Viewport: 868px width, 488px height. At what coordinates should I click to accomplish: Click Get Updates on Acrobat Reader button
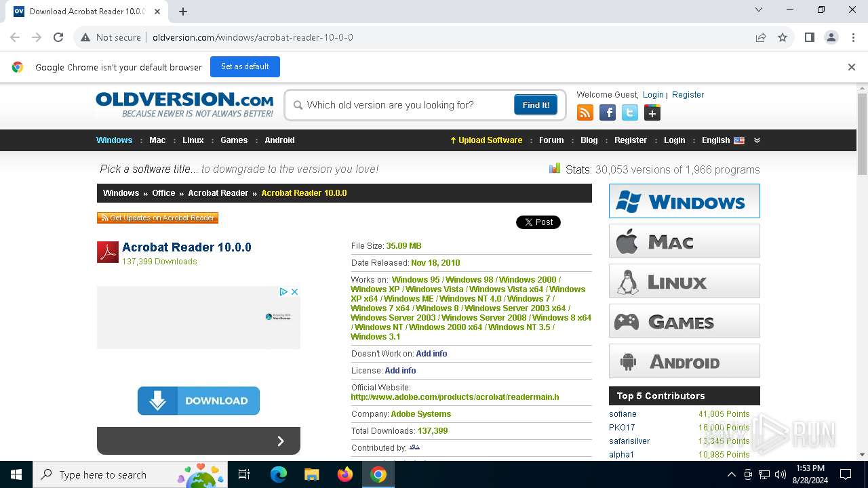[x=157, y=218]
